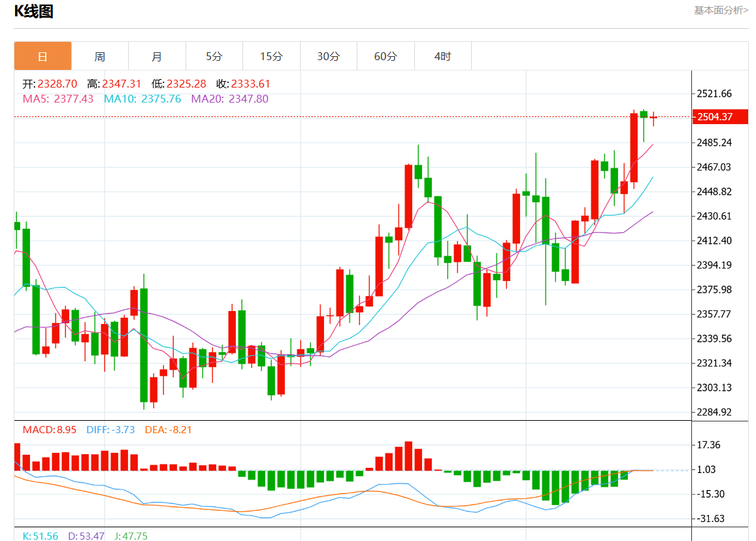Screen dimensions: 756x541
Task: Click the 17.36 MACD axis label
Action: pos(709,445)
